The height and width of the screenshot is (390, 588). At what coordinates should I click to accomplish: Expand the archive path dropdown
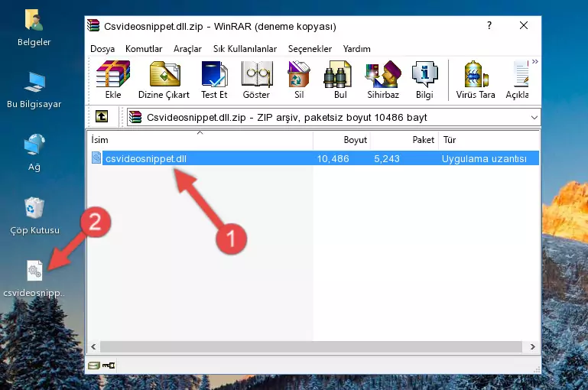click(x=534, y=118)
